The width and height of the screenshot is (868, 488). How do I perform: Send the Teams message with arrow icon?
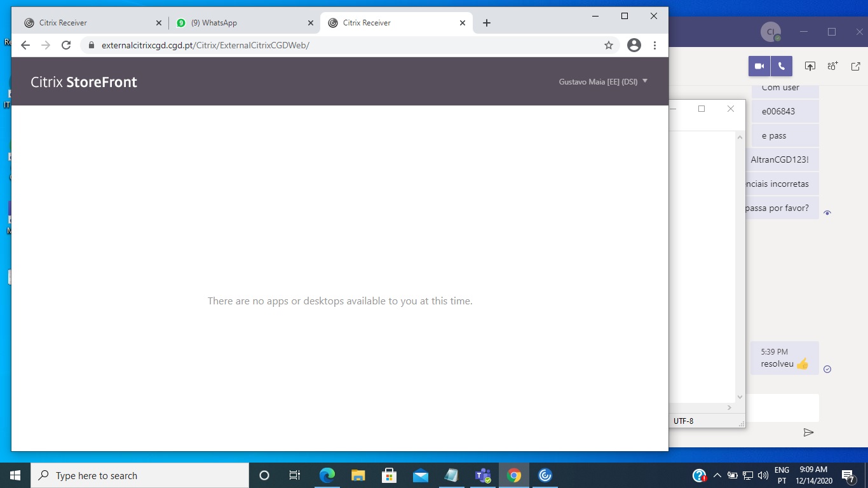click(x=809, y=433)
